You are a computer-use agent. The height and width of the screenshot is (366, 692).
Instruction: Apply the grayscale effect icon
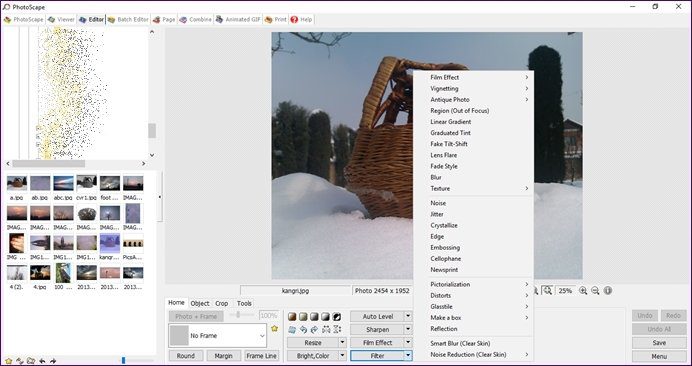[x=314, y=317]
